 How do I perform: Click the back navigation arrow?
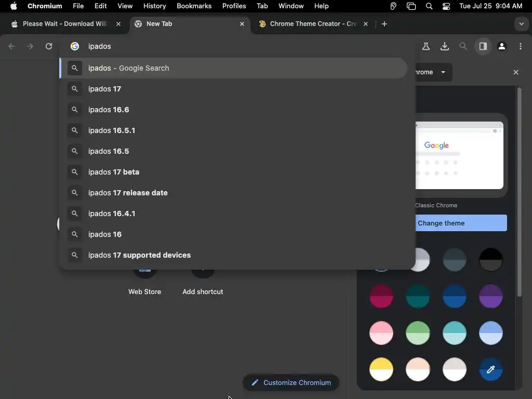pos(12,46)
